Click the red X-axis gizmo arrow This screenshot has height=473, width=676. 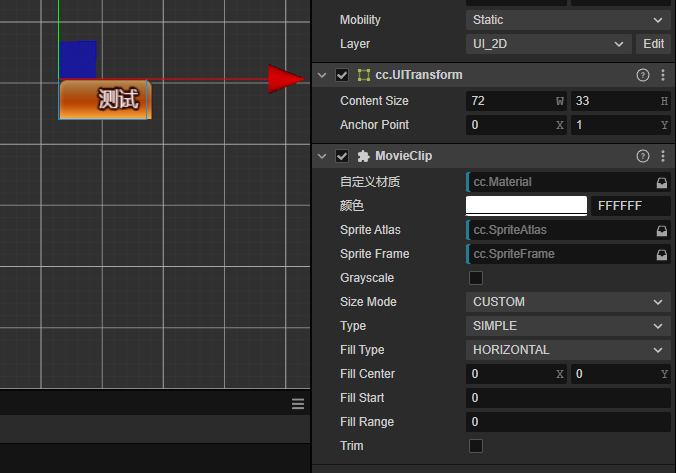click(285, 79)
